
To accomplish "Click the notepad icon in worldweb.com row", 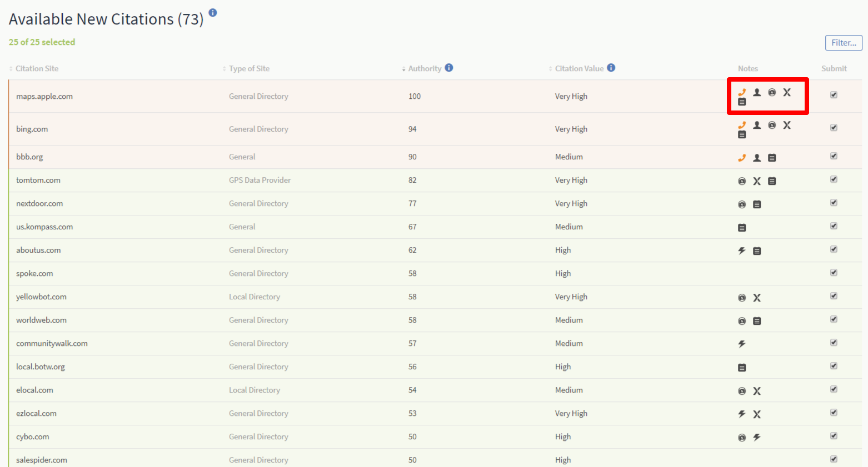I will pos(757,321).
